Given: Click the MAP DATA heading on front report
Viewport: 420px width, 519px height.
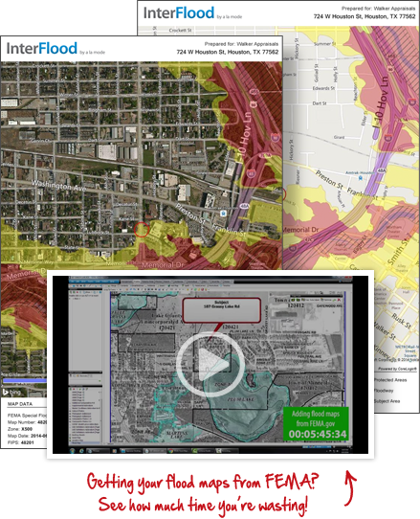Looking at the screenshot, I should (20, 404).
